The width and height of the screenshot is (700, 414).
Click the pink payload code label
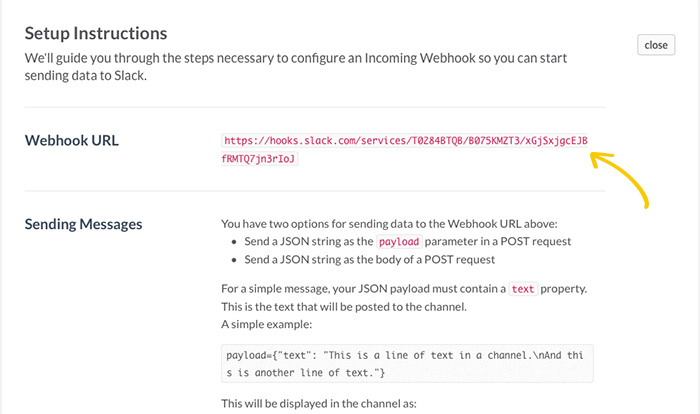pos(399,242)
